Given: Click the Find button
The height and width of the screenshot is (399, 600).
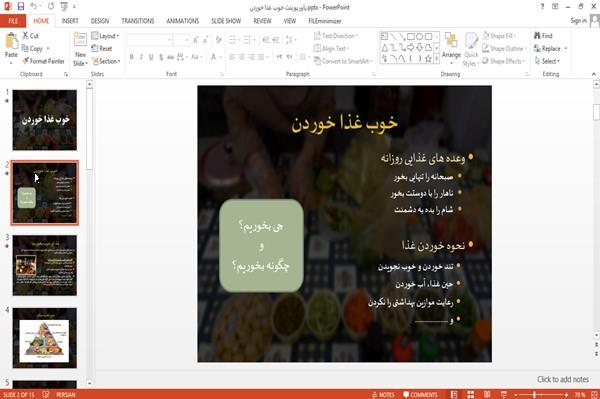Looking at the screenshot, I should 543,36.
